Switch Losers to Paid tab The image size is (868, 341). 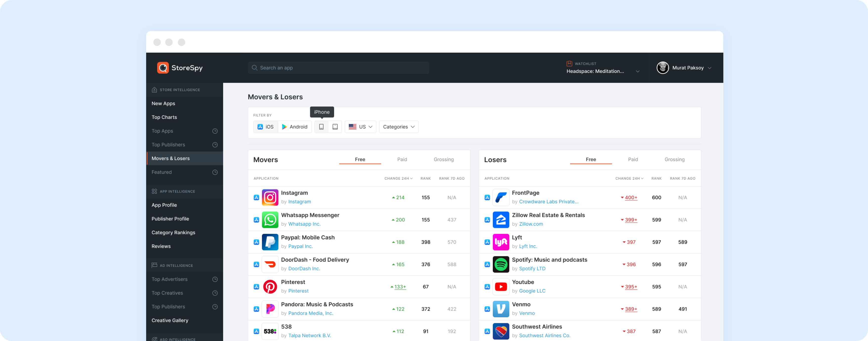tap(633, 159)
